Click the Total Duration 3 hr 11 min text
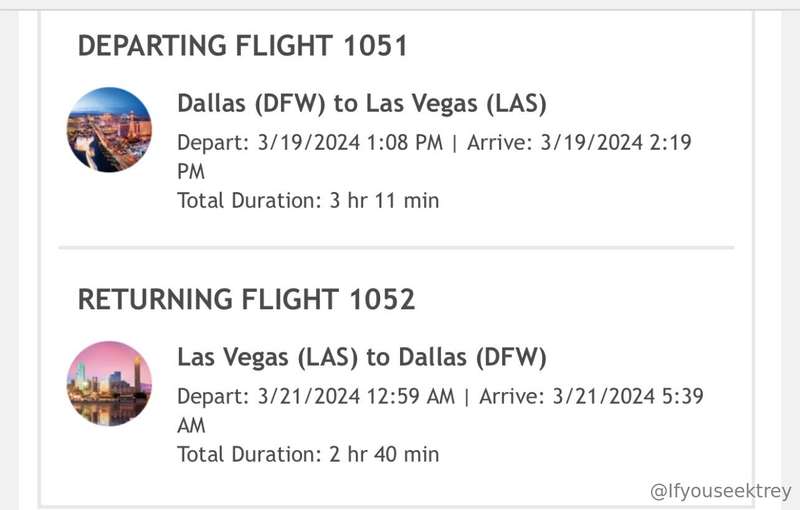This screenshot has width=800, height=510. [308, 200]
